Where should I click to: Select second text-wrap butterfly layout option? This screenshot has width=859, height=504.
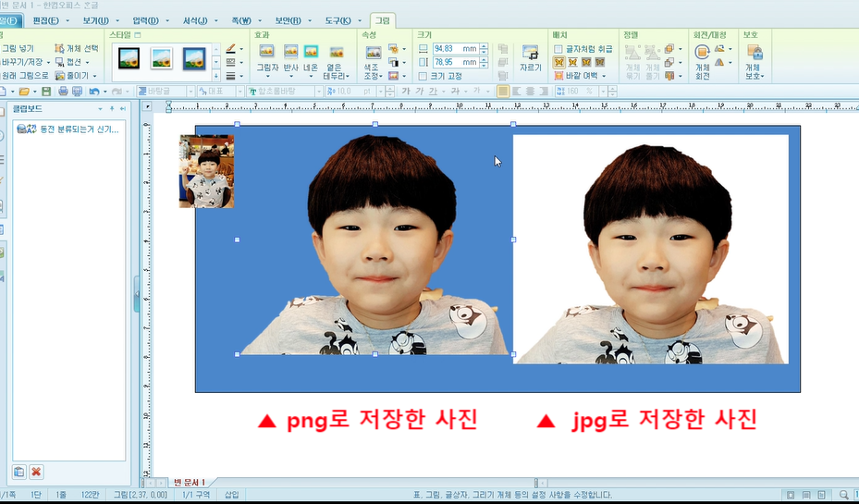(572, 63)
